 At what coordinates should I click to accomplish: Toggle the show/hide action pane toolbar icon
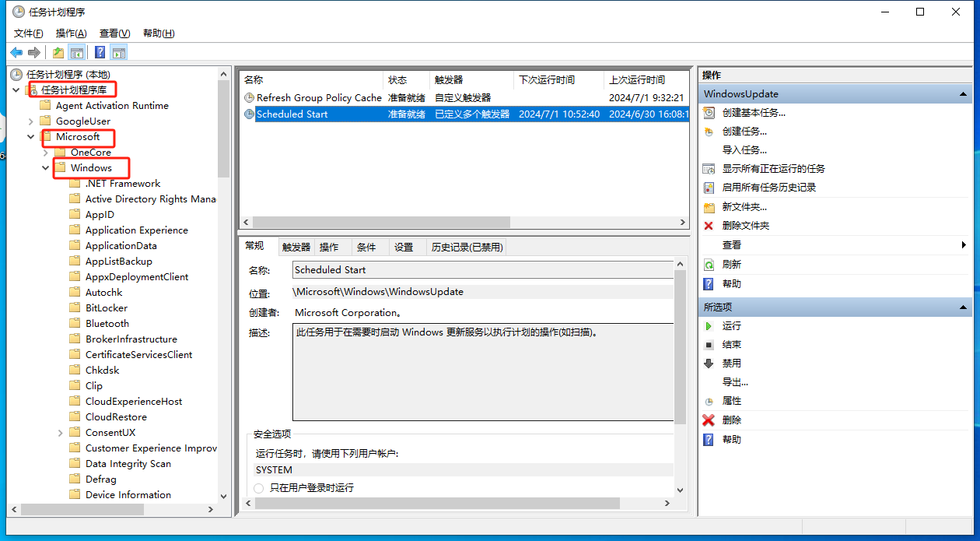pos(118,53)
